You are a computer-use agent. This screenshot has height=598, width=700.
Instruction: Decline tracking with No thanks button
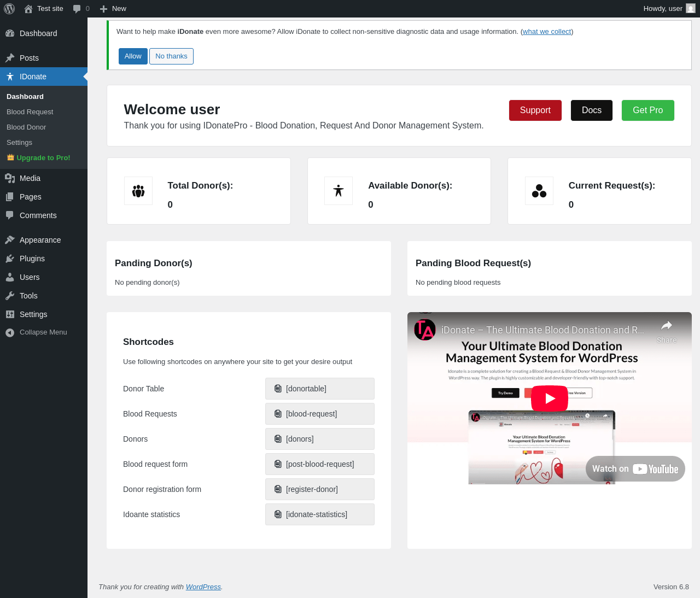171,56
